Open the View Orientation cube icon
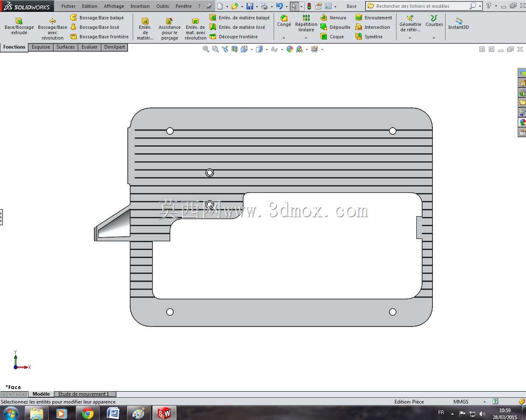The width and height of the screenshot is (526, 420). tap(244, 49)
